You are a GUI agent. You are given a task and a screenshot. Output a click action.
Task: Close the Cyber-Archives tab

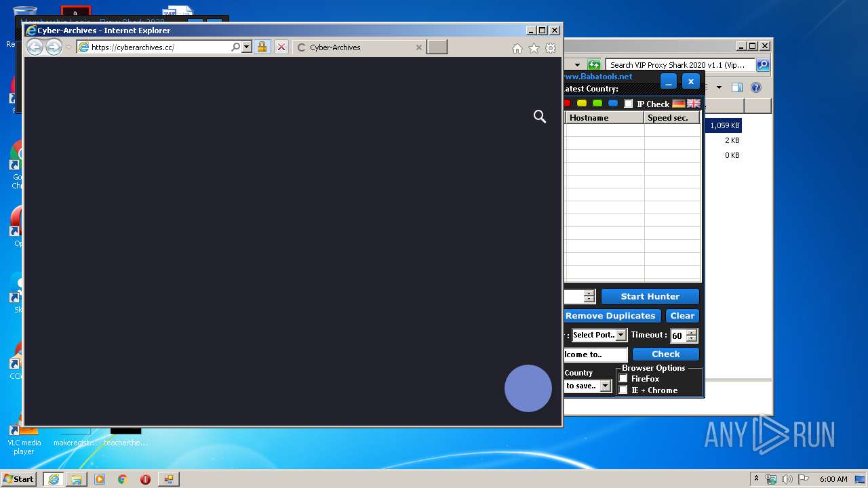(x=418, y=47)
